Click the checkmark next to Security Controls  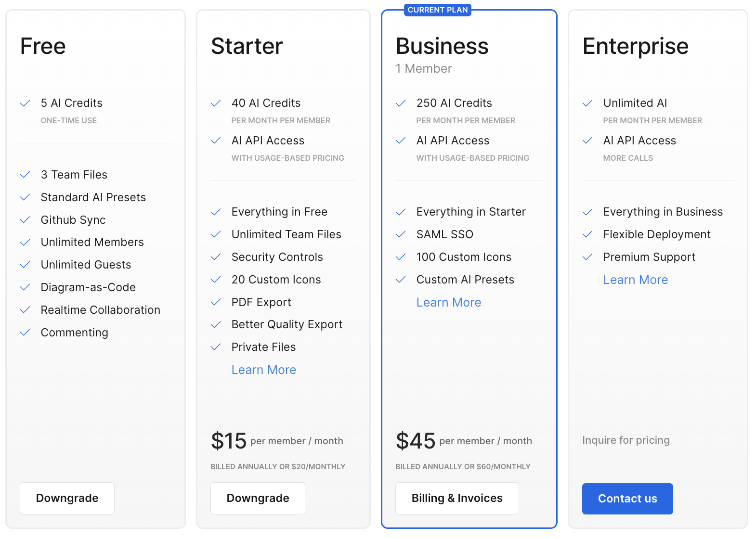click(216, 257)
